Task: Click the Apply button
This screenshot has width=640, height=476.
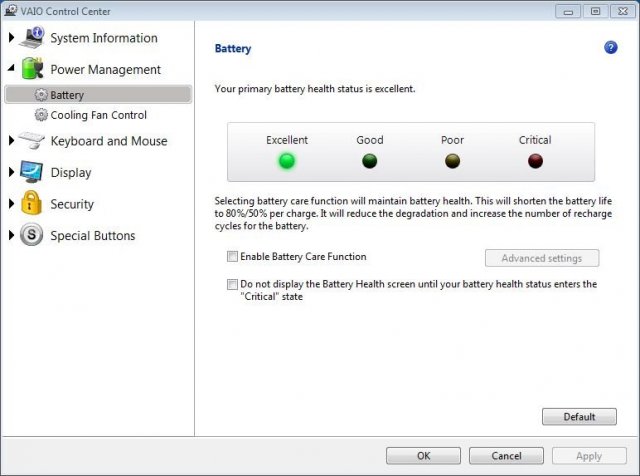Action: (x=589, y=456)
